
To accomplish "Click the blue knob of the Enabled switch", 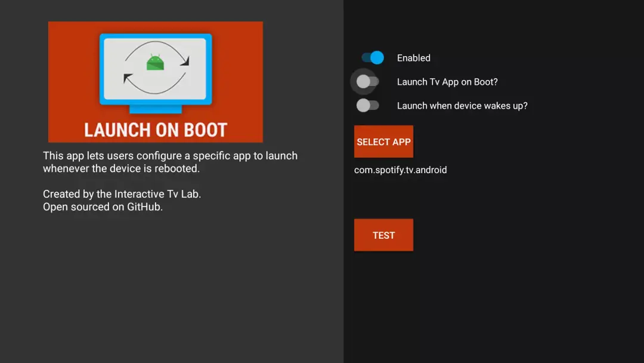I will (x=377, y=57).
